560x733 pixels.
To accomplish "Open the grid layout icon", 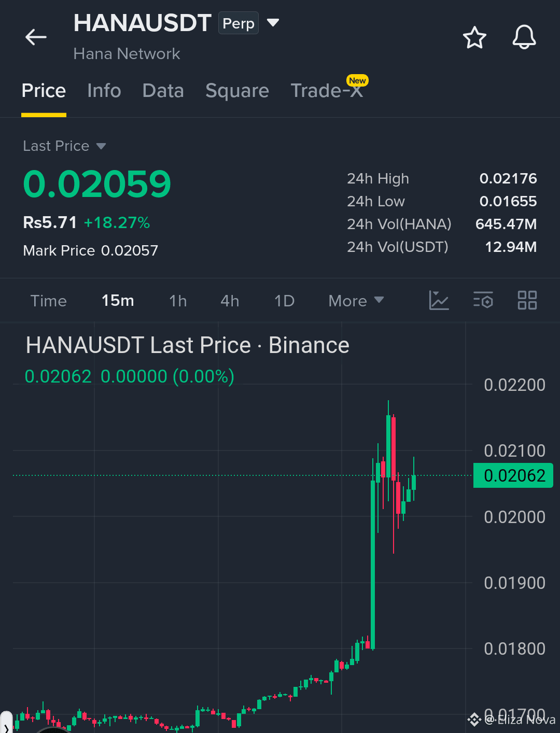I will (527, 300).
